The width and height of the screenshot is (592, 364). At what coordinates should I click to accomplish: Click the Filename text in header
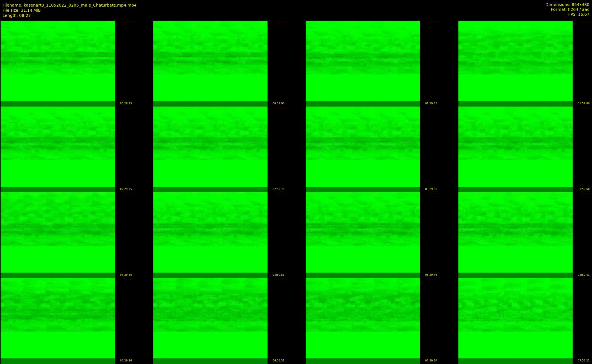pos(69,5)
